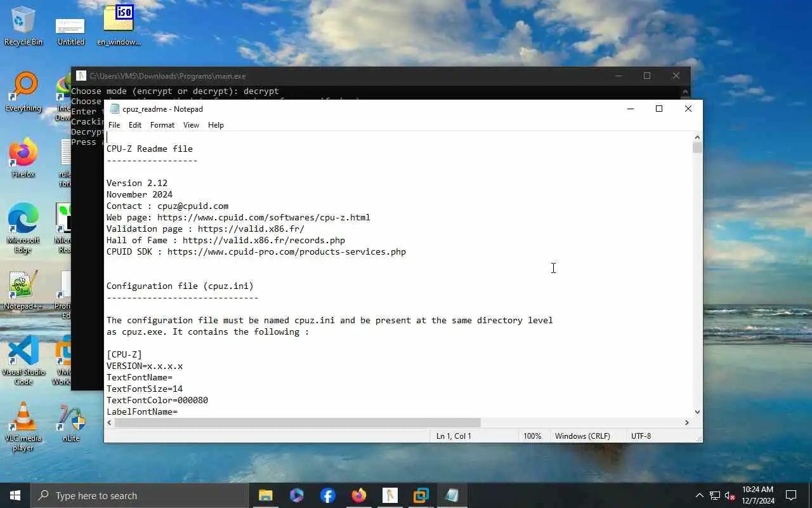Click the cpu-z.html web page URL
Screen dimensions: 812x508
tap(264, 217)
